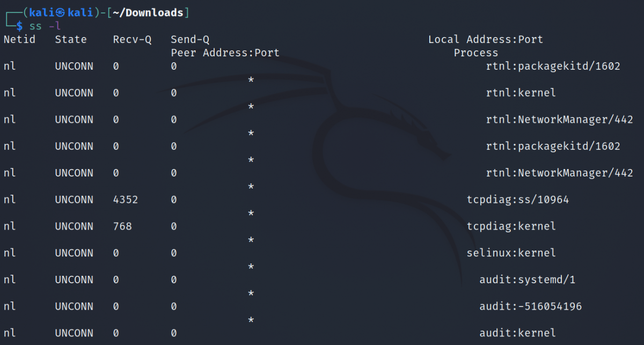Click the tcpdiag:kernel entry
644x345 pixels.
pos(511,226)
